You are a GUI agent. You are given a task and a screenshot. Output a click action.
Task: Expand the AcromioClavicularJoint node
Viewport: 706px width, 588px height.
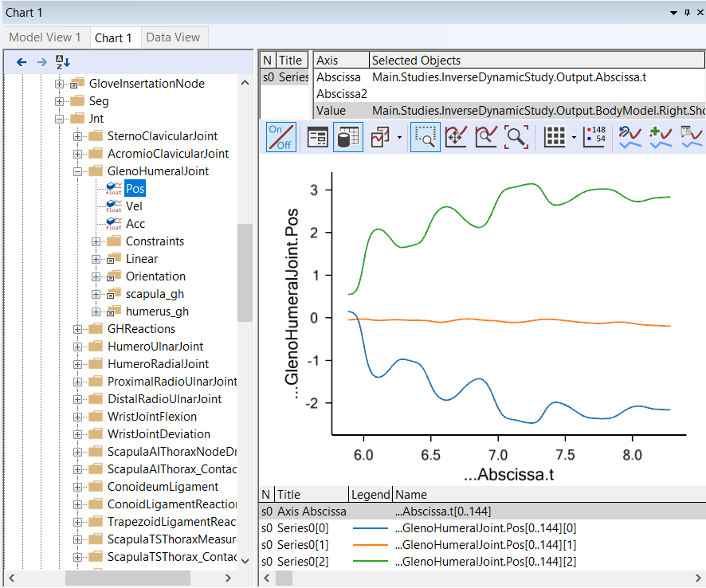point(77,154)
